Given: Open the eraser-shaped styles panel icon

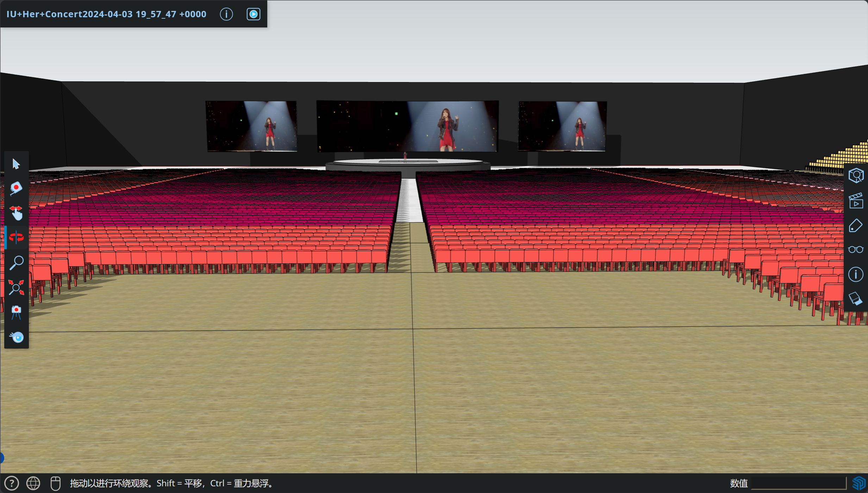Looking at the screenshot, I should tap(856, 299).
